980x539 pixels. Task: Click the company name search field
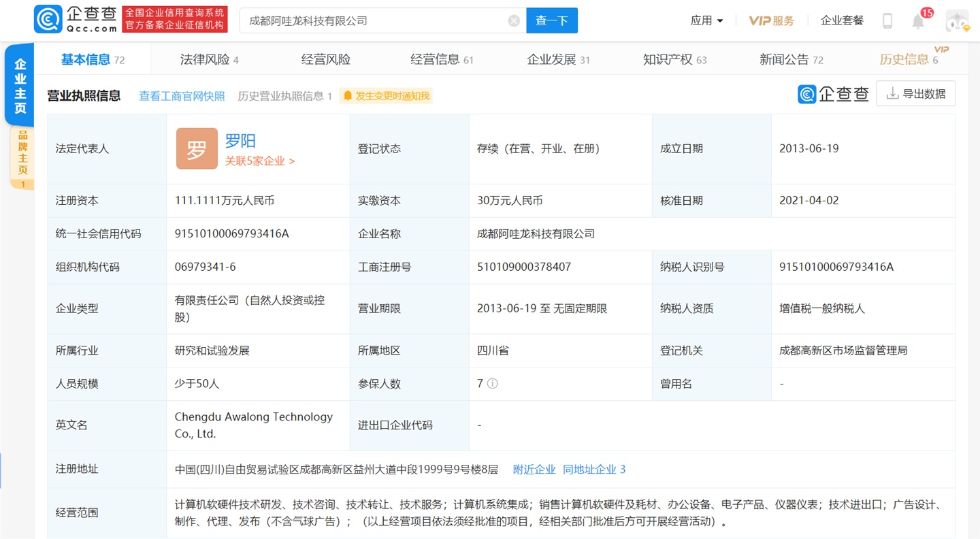(x=374, y=21)
